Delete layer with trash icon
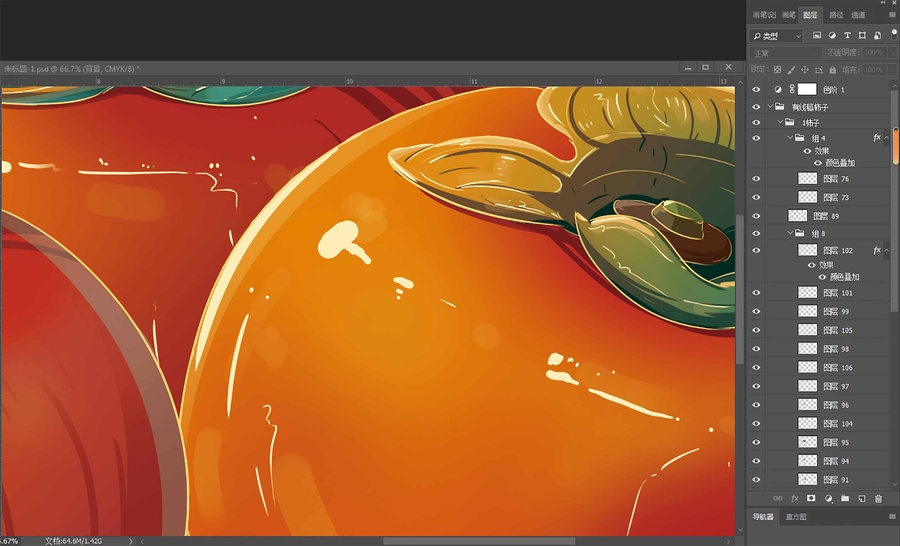 pyautogui.click(x=878, y=498)
